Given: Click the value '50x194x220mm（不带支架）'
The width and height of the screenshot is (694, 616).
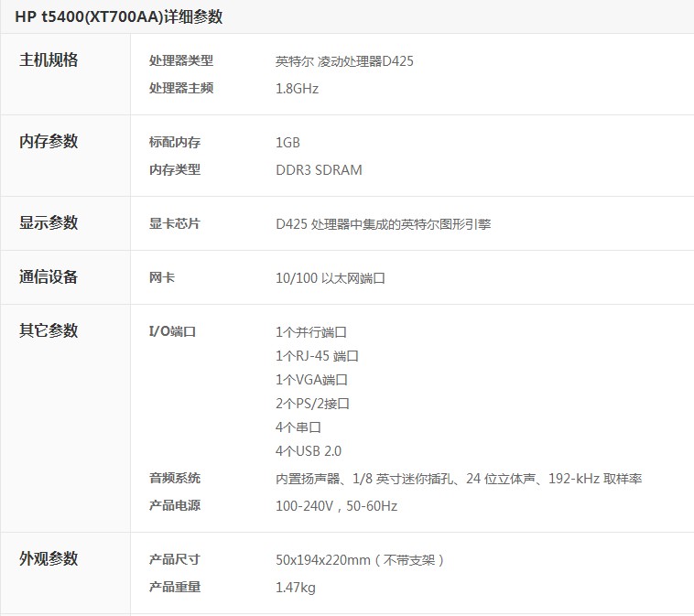Looking at the screenshot, I should [x=361, y=560].
